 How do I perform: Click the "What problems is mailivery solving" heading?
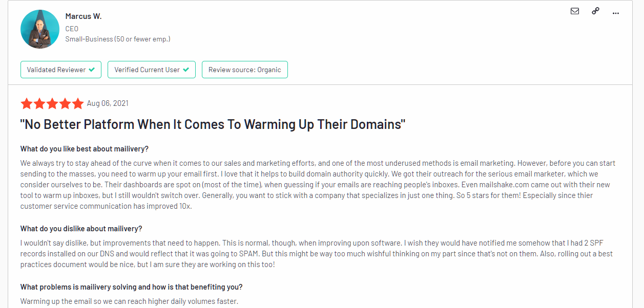(x=131, y=287)
